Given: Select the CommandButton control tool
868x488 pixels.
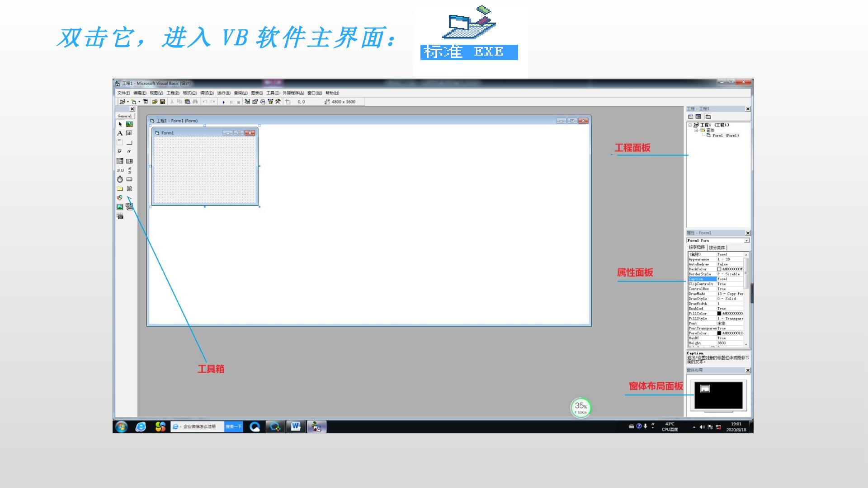Looking at the screenshot, I should pyautogui.click(x=129, y=142).
